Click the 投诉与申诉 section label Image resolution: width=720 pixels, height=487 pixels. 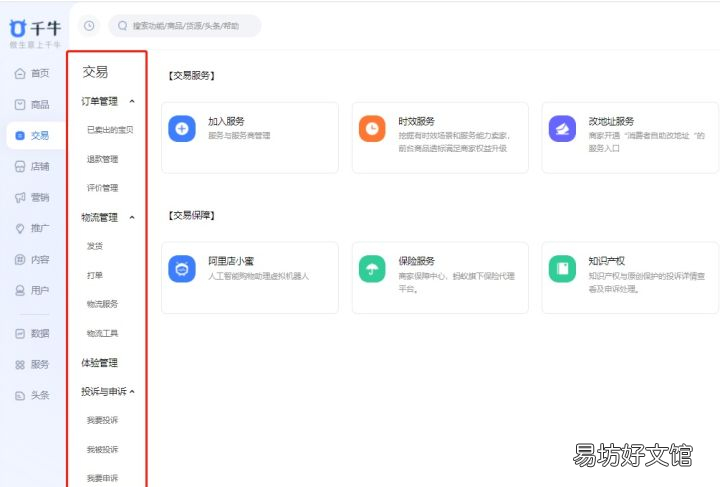104,392
